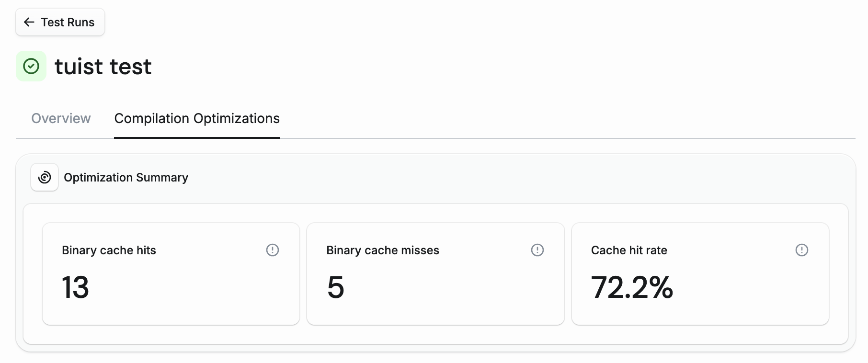Click the value 13 under Binary cache hits

76,287
